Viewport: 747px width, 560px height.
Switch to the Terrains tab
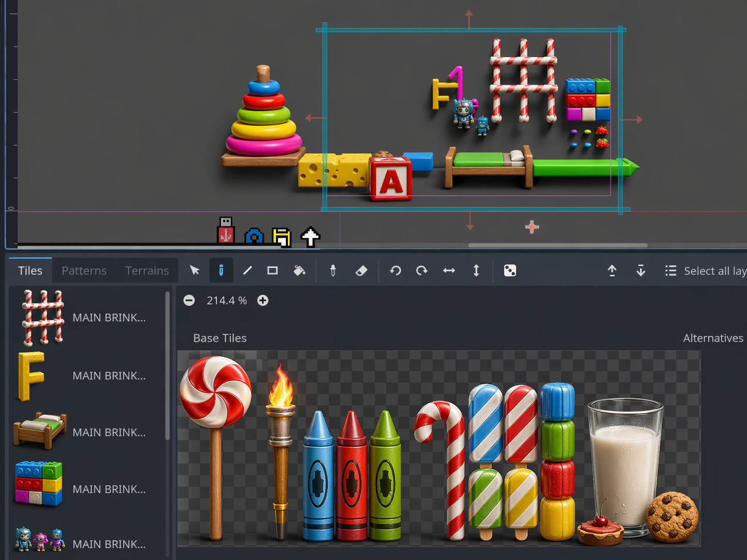point(147,271)
